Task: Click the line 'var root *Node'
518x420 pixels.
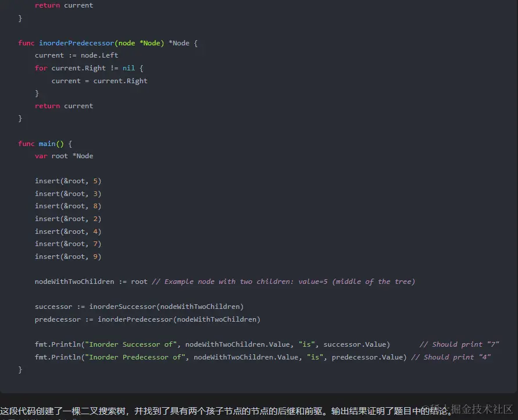Action: (64, 156)
